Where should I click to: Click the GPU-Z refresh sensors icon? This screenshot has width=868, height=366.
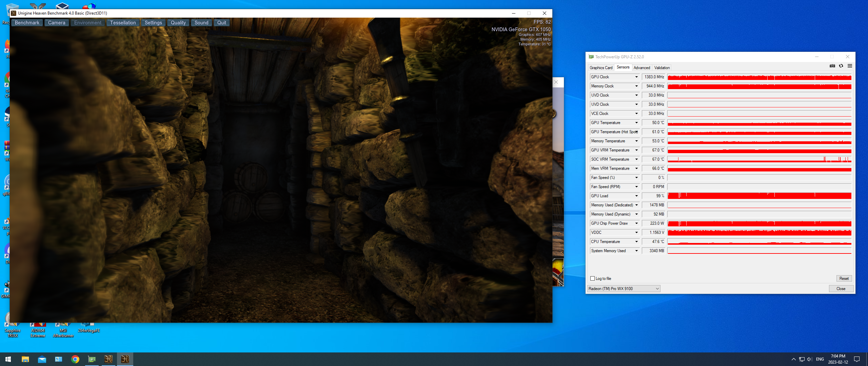[x=841, y=66]
